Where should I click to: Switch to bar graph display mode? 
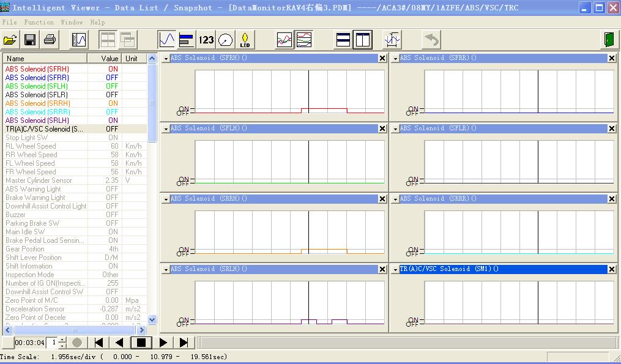(x=186, y=40)
